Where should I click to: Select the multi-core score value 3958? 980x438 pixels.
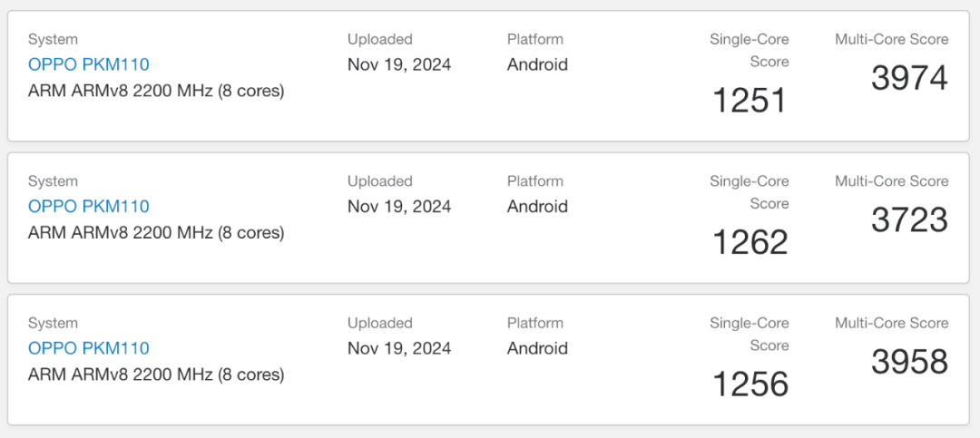point(909,362)
